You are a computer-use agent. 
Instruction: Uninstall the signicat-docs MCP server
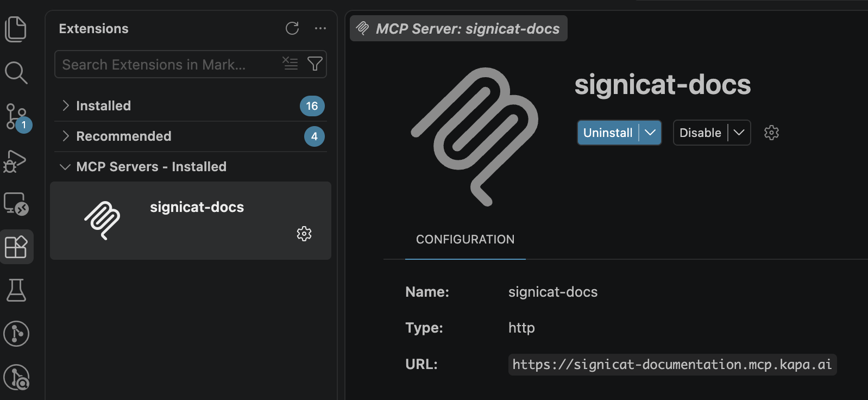coord(608,133)
